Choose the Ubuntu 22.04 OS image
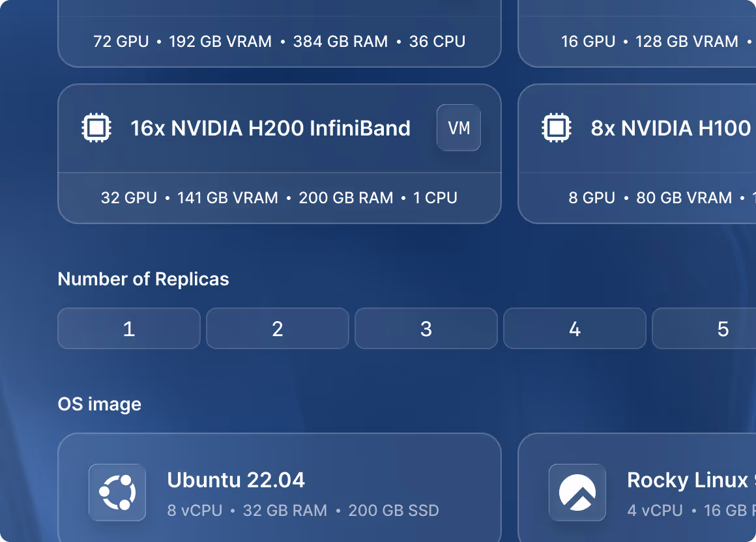Screen dimensions: 756x542 (x=280, y=487)
